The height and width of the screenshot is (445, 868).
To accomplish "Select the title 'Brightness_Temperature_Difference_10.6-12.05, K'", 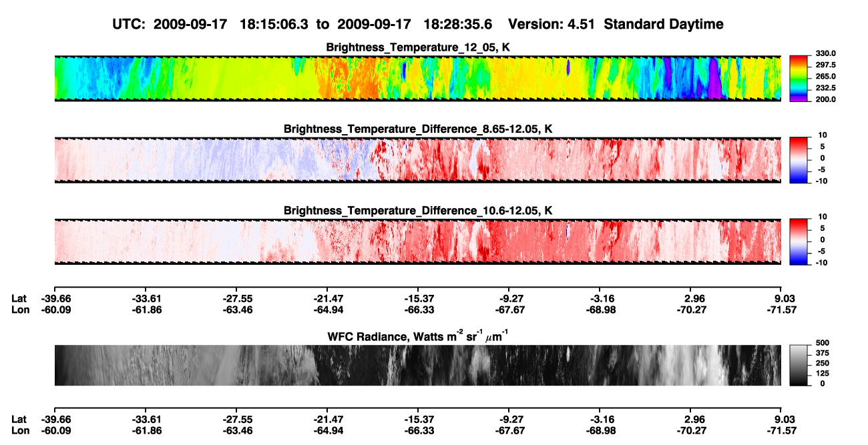I will click(418, 210).
